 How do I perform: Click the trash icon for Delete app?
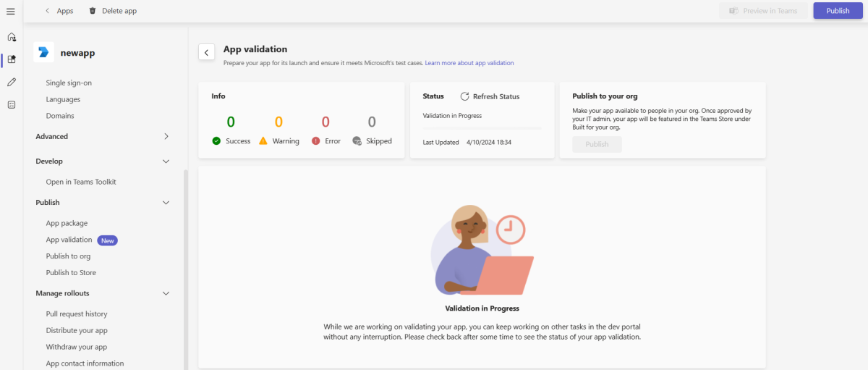point(92,11)
